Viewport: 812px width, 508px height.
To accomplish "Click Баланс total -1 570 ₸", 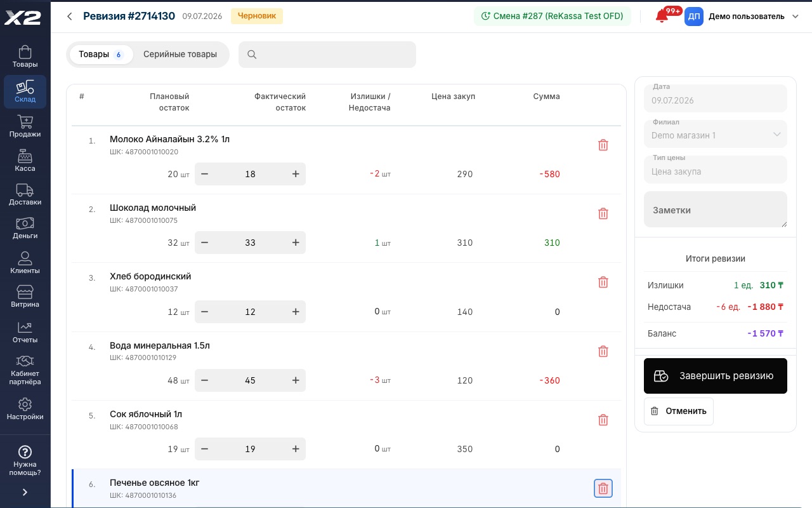I will tap(765, 333).
